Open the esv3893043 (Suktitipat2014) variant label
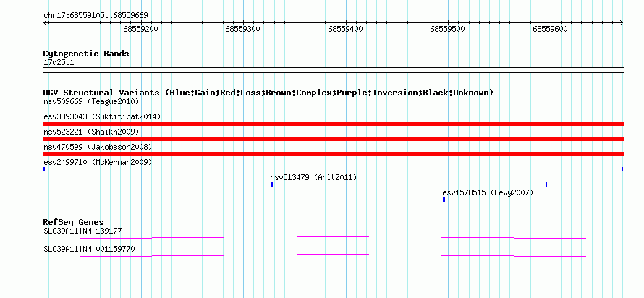The image size is (644, 298). 102,116
